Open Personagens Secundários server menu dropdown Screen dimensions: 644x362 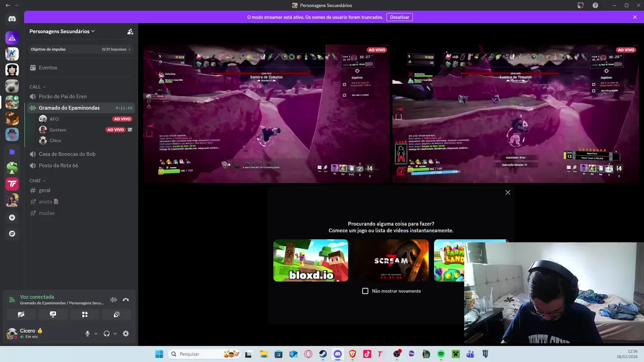click(62, 31)
